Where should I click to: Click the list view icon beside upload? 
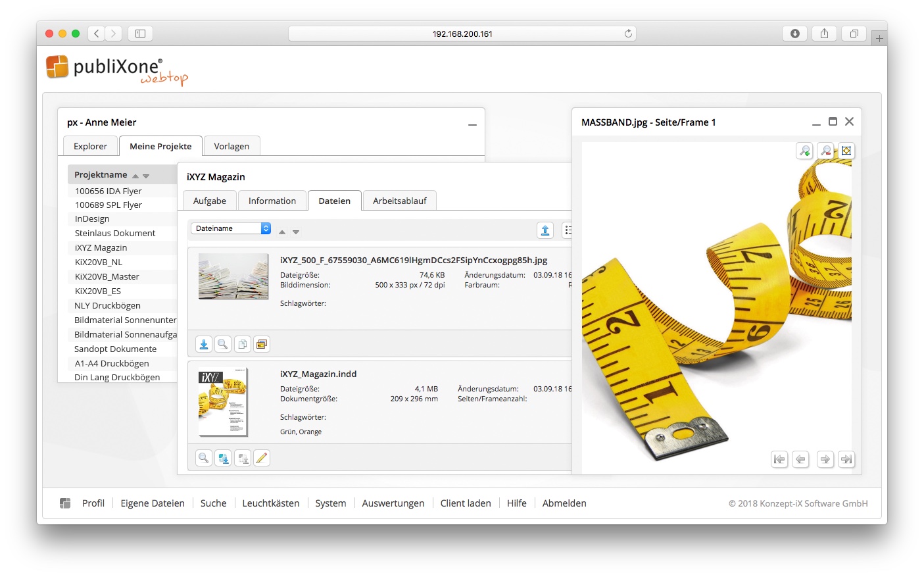click(x=568, y=230)
